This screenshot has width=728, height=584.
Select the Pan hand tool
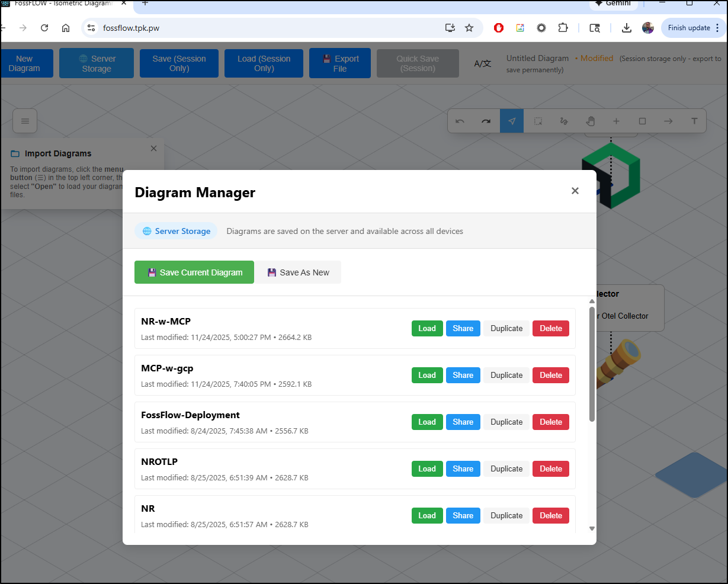pyautogui.click(x=590, y=121)
